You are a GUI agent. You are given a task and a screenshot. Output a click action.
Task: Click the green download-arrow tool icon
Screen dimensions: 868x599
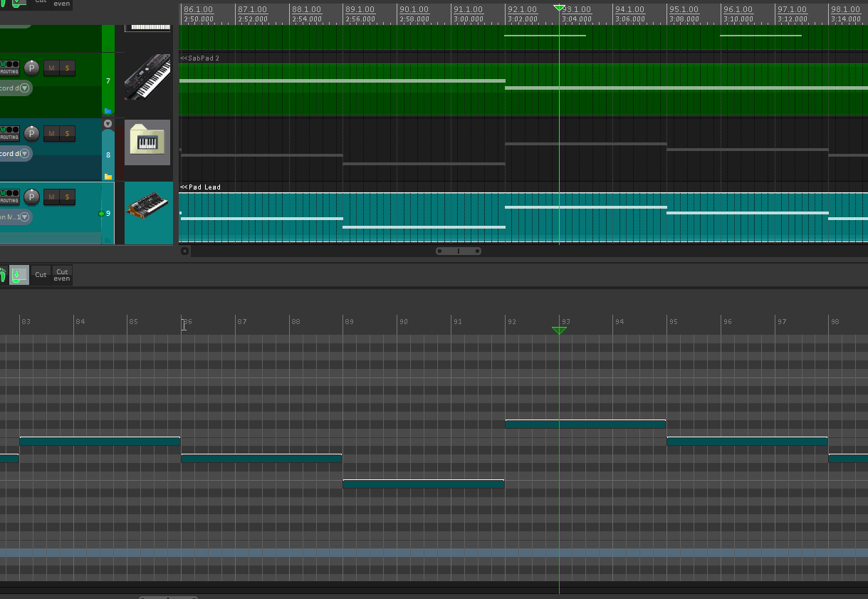(19, 274)
